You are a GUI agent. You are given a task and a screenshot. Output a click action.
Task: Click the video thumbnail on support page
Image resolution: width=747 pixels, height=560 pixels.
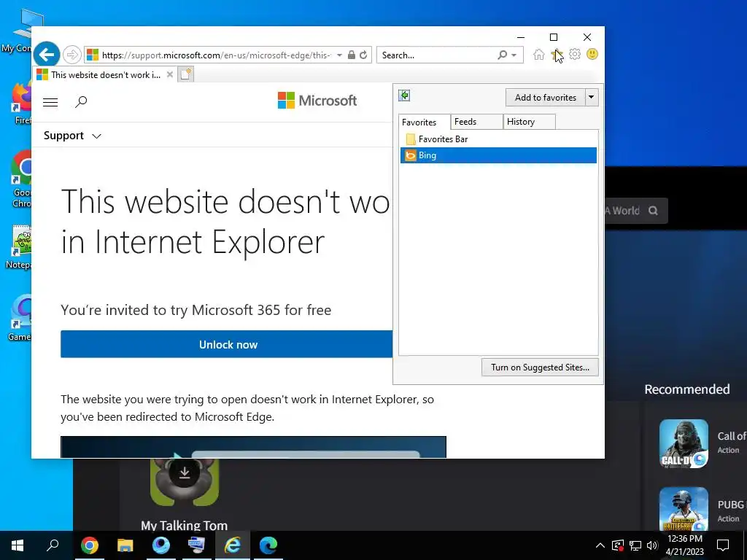point(253,447)
